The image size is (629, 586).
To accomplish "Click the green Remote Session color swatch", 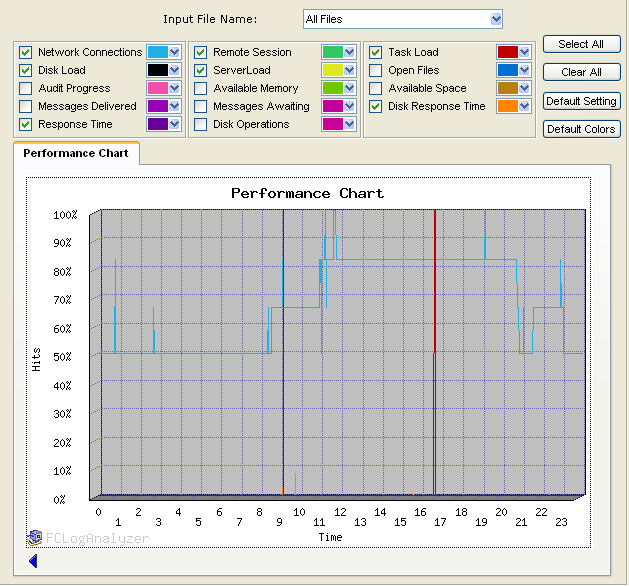I will (x=332, y=52).
